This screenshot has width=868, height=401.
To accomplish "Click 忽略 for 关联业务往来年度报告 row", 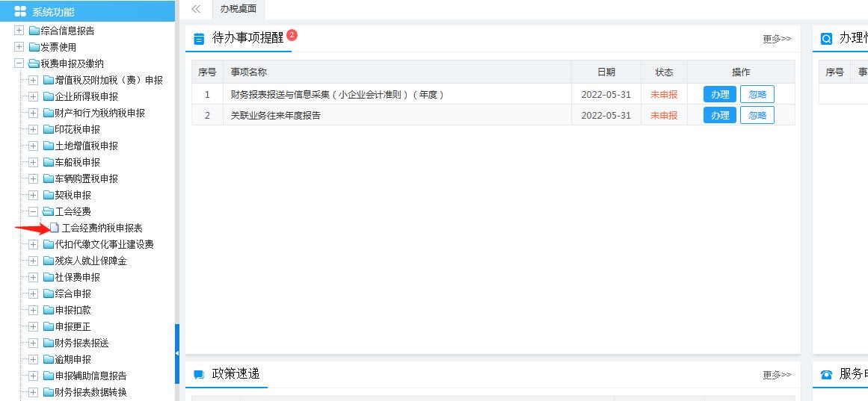I will coord(757,115).
